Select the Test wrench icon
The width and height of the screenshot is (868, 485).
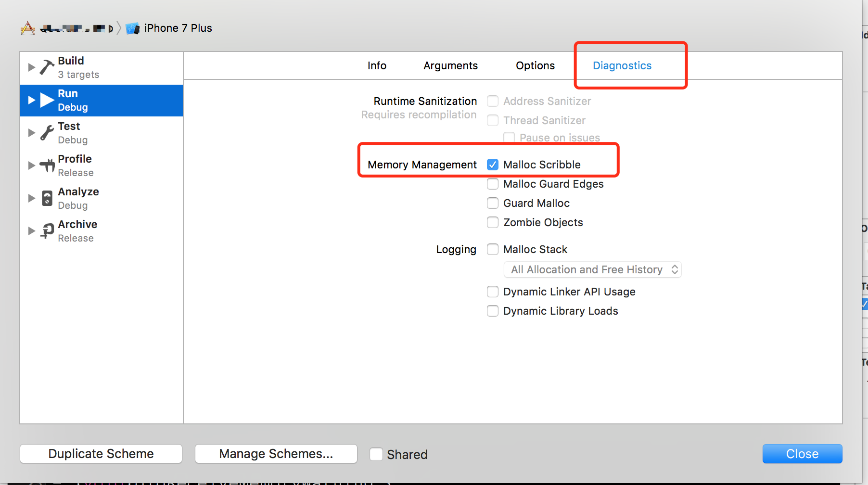47,133
